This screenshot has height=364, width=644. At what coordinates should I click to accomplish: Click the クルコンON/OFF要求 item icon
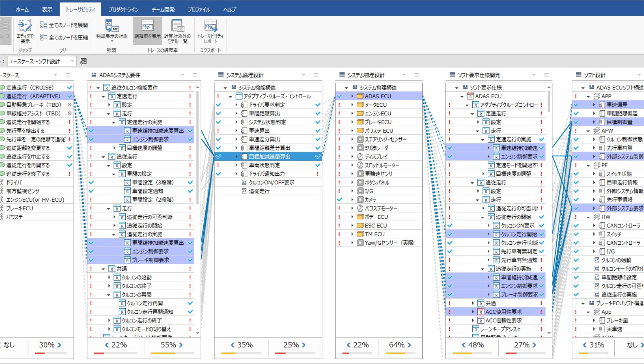tap(244, 183)
